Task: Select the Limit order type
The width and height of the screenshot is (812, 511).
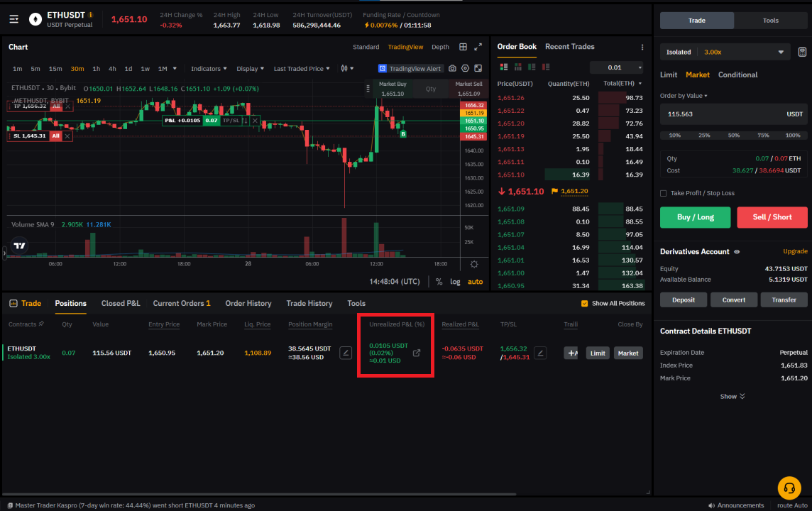Action: coord(669,75)
